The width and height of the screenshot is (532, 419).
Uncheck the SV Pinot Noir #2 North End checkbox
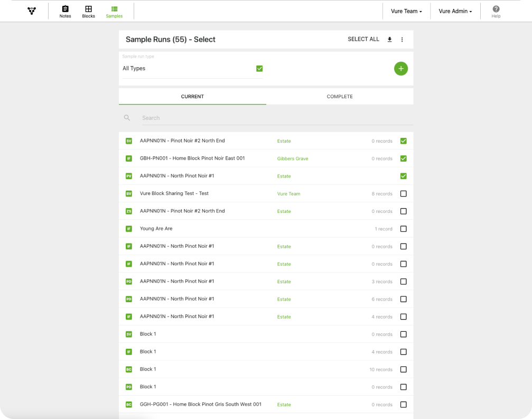point(404,141)
